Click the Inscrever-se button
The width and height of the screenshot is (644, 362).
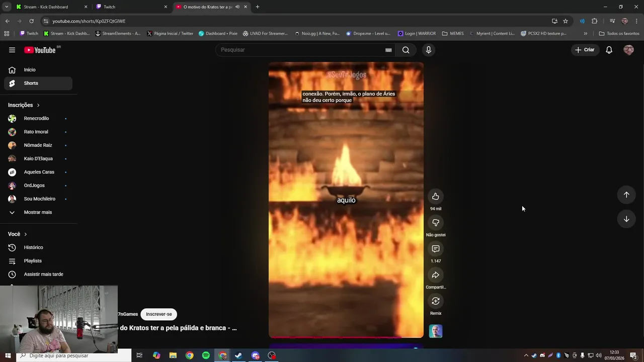tap(158, 314)
